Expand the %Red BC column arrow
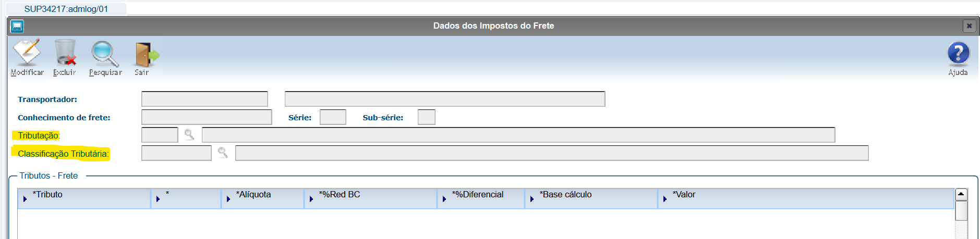 pyautogui.click(x=311, y=199)
